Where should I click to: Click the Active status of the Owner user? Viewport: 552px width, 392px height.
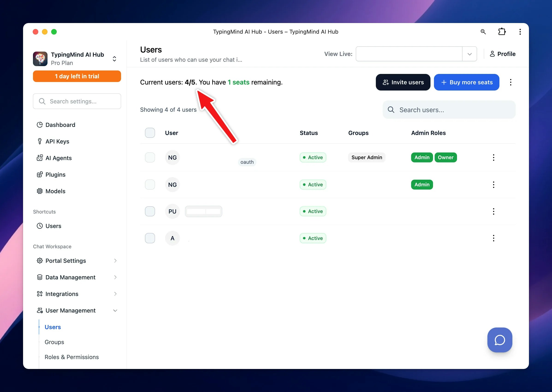(x=313, y=157)
